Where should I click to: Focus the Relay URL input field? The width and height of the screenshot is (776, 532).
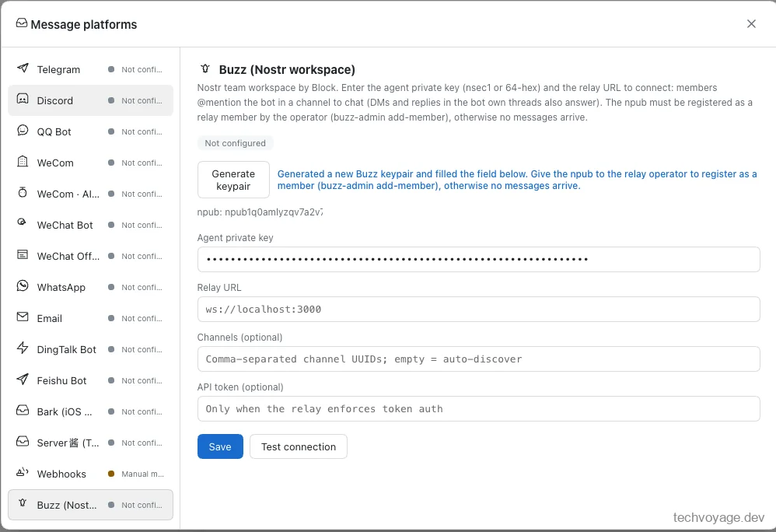coord(478,310)
